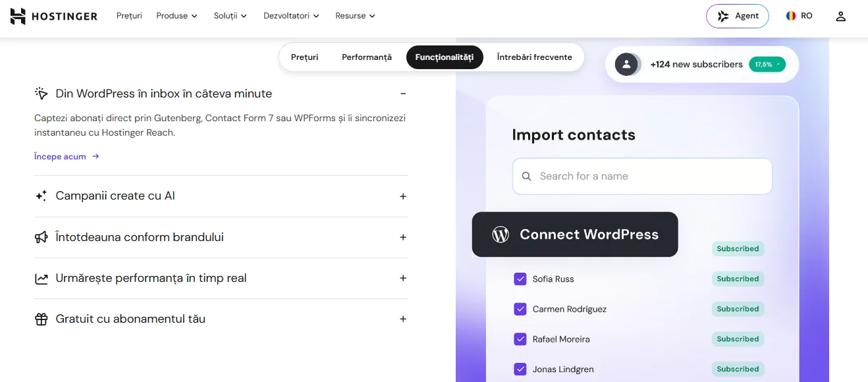Click the gift icon beside Gratuit cu abonamentul
The height and width of the screenshot is (382, 868).
tap(41, 319)
